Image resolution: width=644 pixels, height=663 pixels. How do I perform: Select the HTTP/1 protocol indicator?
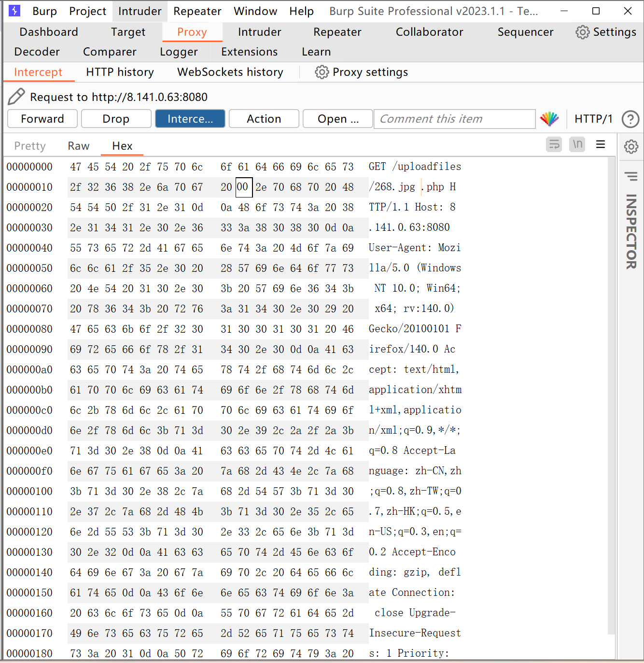click(593, 119)
